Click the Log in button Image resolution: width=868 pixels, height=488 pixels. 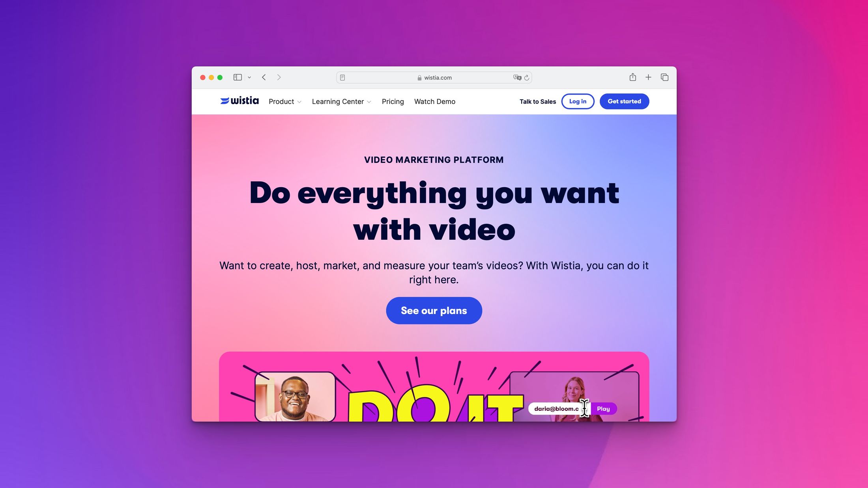point(577,101)
